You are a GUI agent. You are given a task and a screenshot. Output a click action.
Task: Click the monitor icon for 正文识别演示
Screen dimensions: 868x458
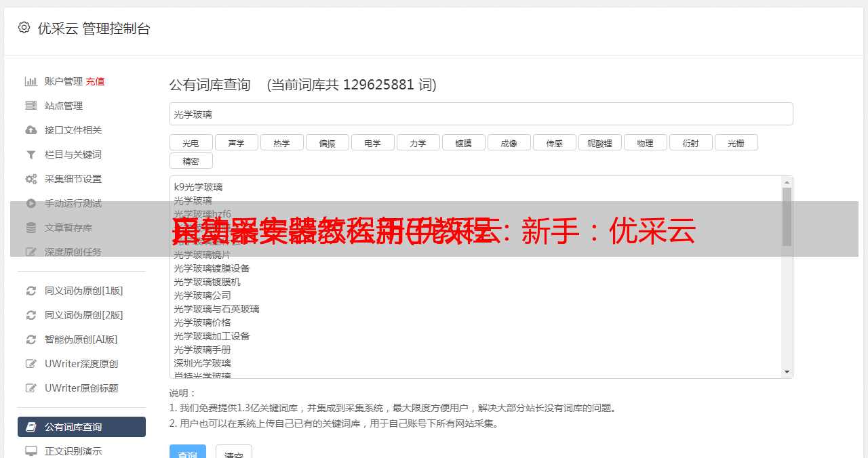click(x=31, y=451)
